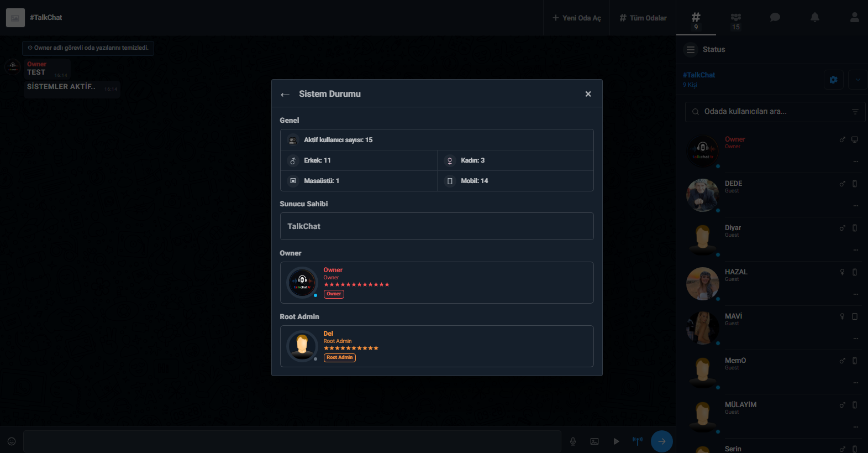Image resolution: width=868 pixels, height=453 pixels.
Task: Open more options for DEDE
Action: click(x=856, y=206)
